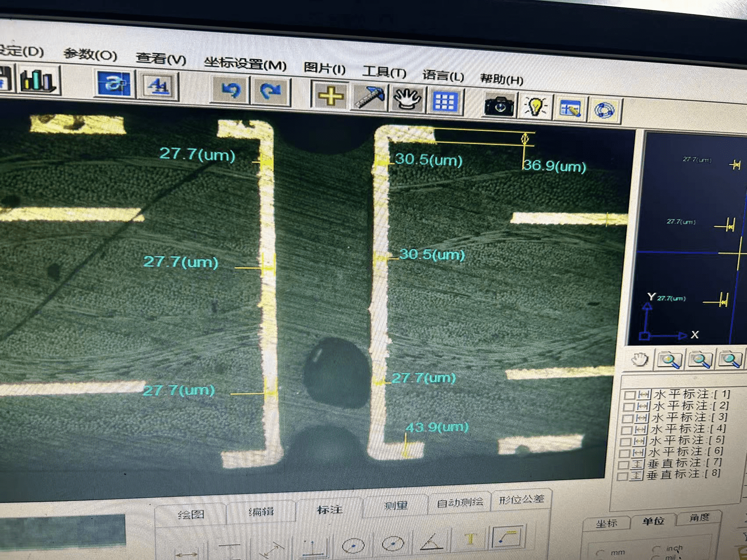This screenshot has width=747, height=560.
Task: Select the coordinate origin annotation tool
Action: [x=313, y=547]
